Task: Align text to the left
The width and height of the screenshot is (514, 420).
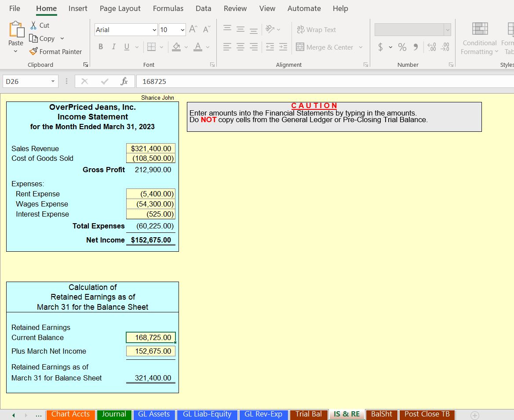Action: pyautogui.click(x=227, y=47)
